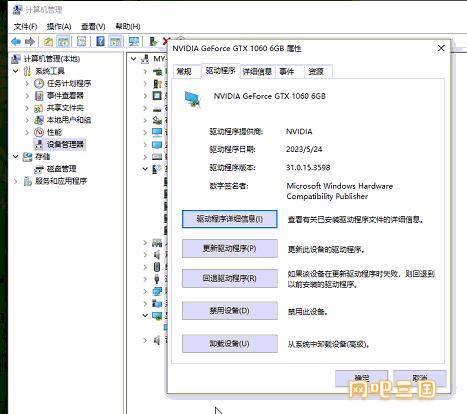Collapse the 系统工具 tree node
This screenshot has width=467, height=414.
point(16,71)
